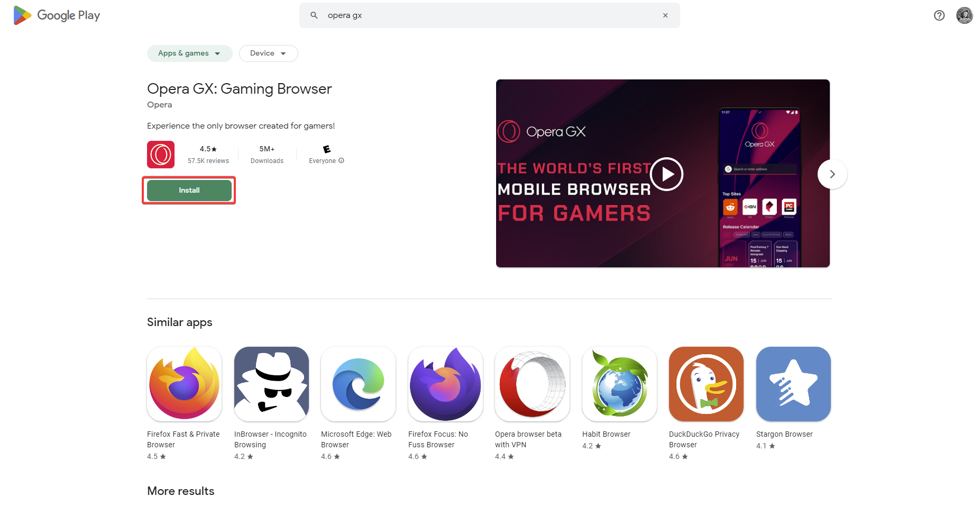Click Stargon Browser title text
The height and width of the screenshot is (505, 980).
point(784,434)
